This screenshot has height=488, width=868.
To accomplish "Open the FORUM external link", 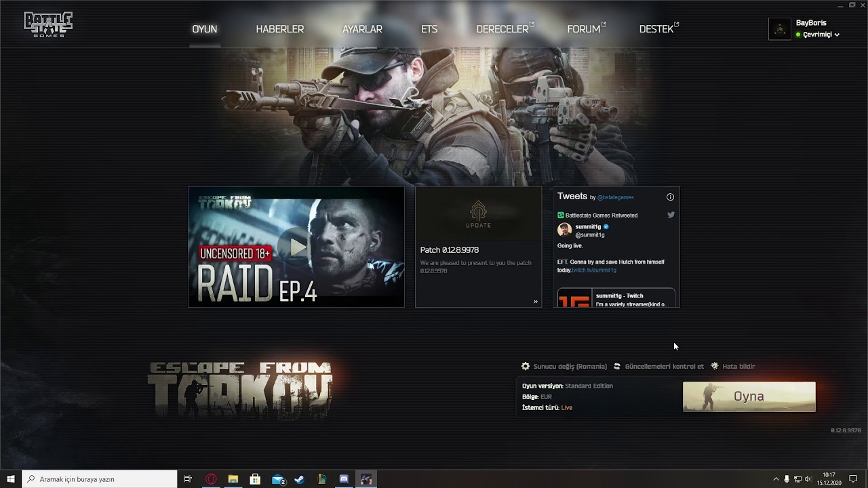I will point(587,29).
